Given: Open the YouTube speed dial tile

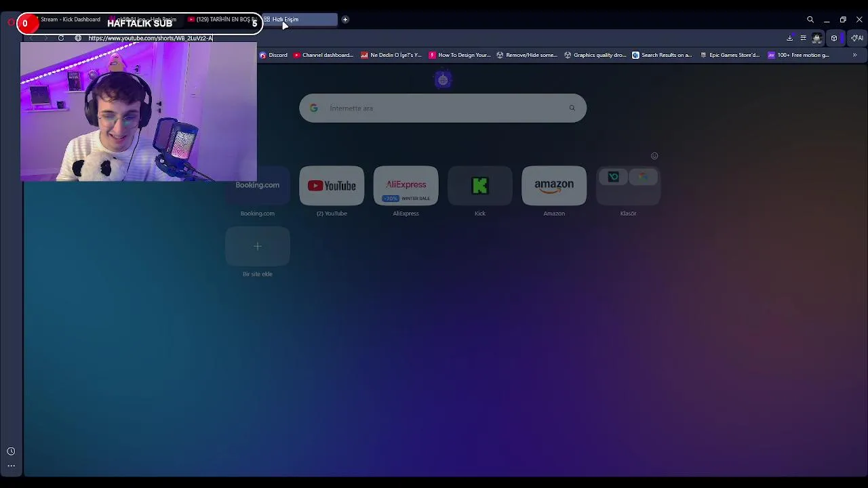Looking at the screenshot, I should [332, 185].
